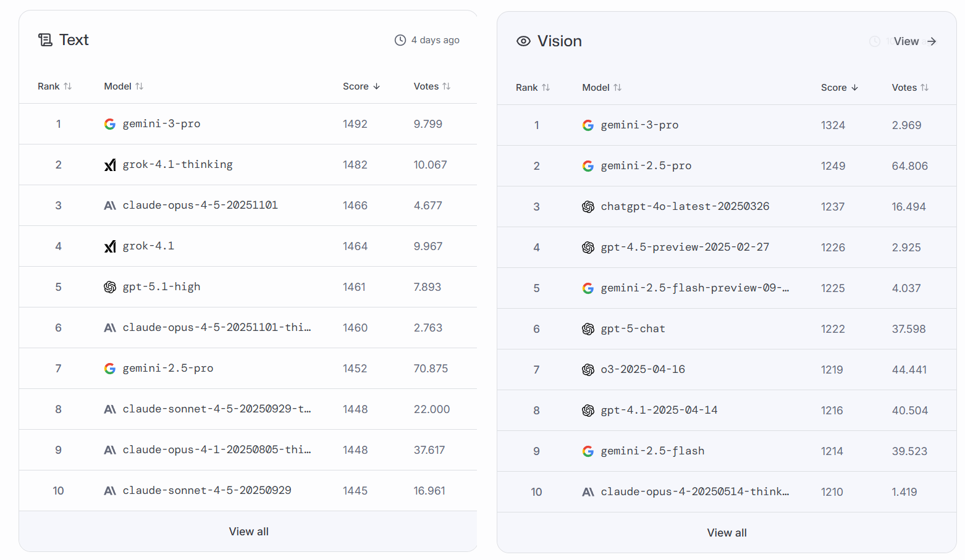Open View all under the Text leaderboard
This screenshot has height=560, width=965.
(248, 532)
